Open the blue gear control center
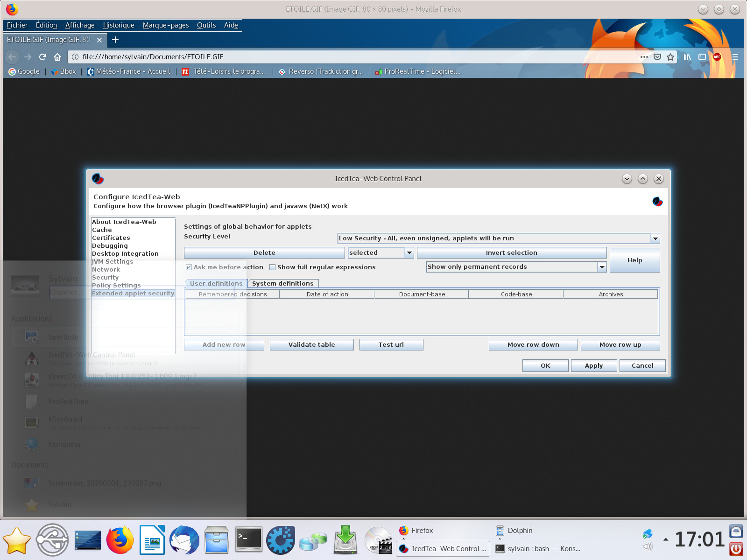 click(281, 540)
